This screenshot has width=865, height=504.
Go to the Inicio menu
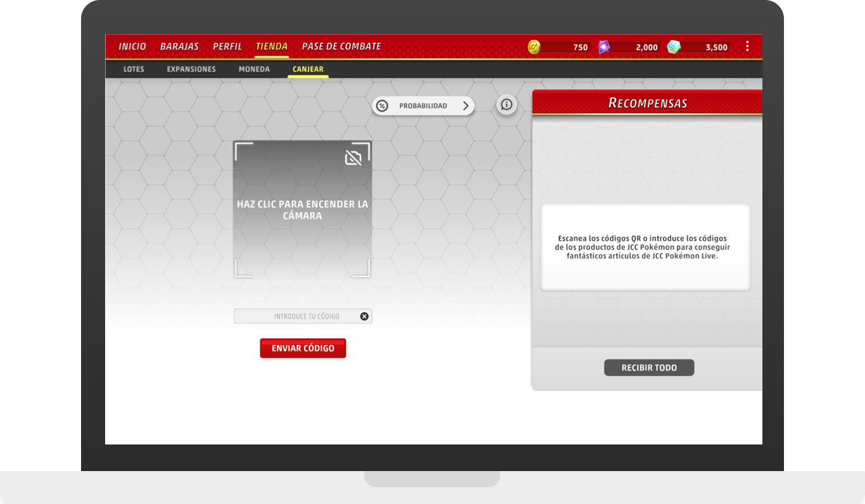[x=132, y=46]
